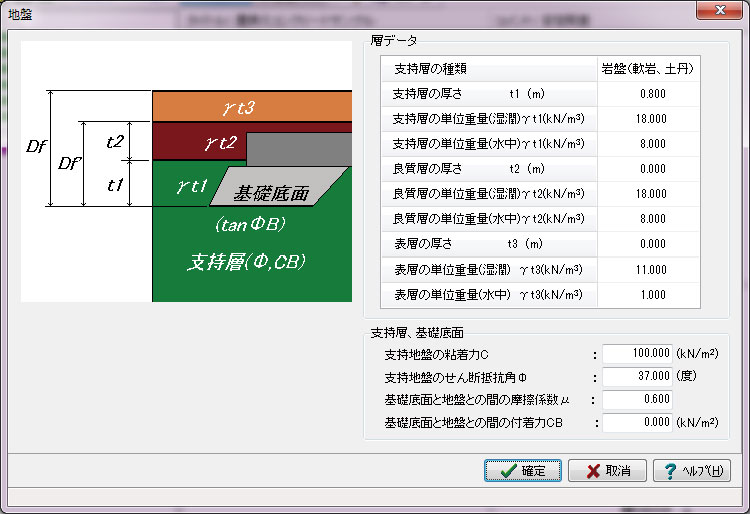Click the 支持層の種類 row label
The image size is (750, 515).
coord(489,69)
